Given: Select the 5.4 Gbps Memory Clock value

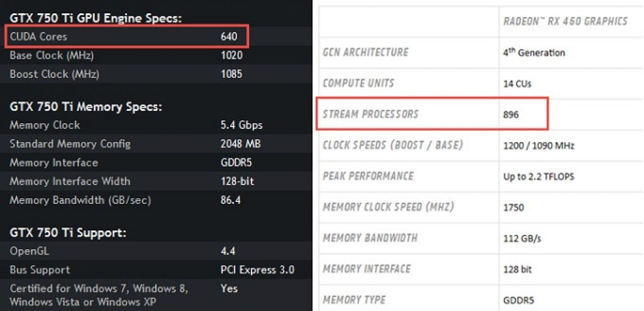Looking at the screenshot, I should (x=241, y=125).
